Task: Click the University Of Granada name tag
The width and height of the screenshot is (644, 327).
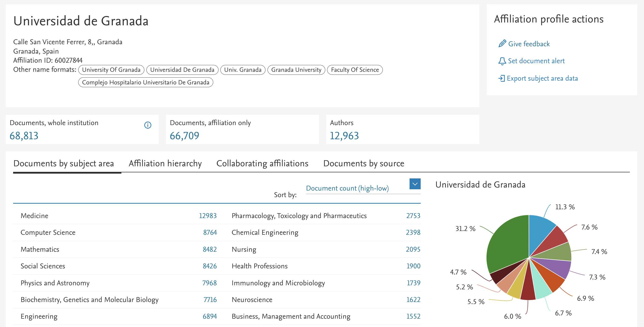Action: [x=111, y=70]
